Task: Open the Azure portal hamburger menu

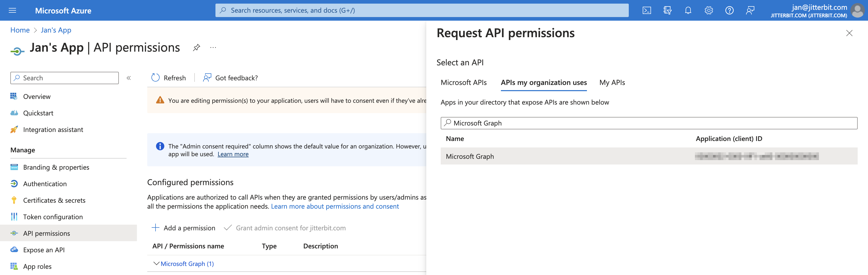Action: pyautogui.click(x=12, y=10)
